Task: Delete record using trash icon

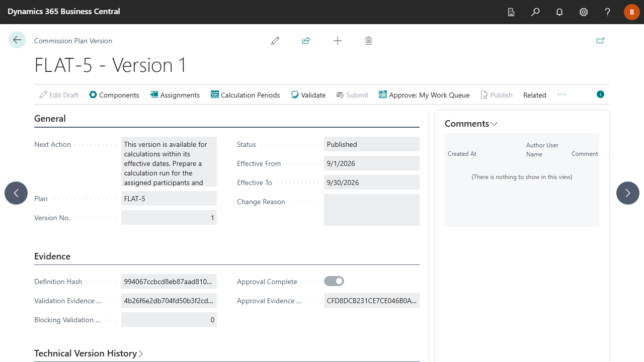Action: tap(368, 41)
